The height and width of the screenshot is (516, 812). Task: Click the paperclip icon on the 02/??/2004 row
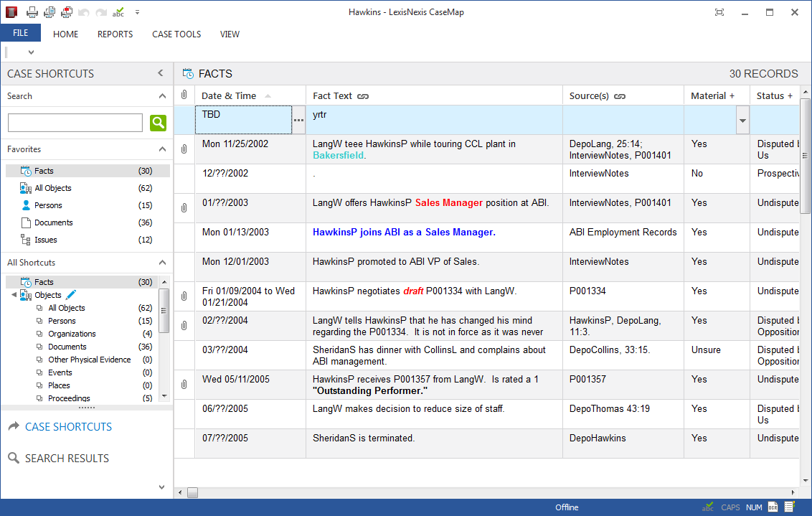point(184,326)
